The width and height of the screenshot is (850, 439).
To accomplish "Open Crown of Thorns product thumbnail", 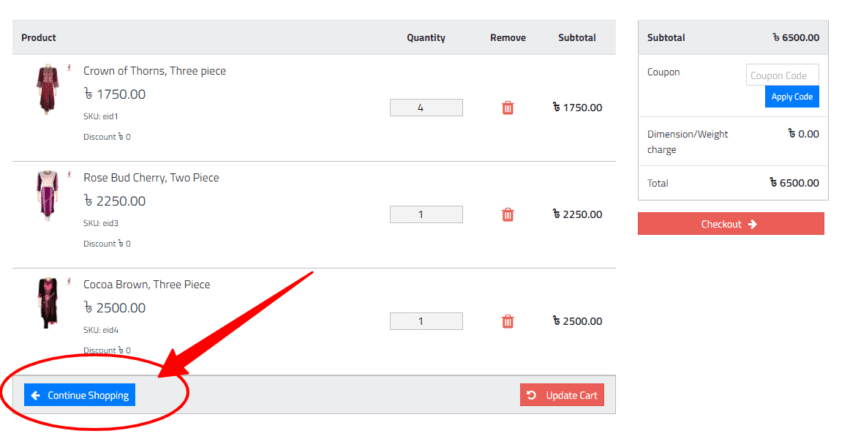I will pyautogui.click(x=48, y=89).
